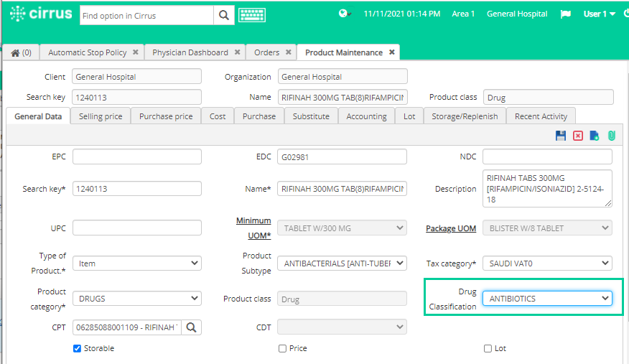Close the Product Maintenance tab
Viewport: 629px width, 364px height.
[x=392, y=52]
